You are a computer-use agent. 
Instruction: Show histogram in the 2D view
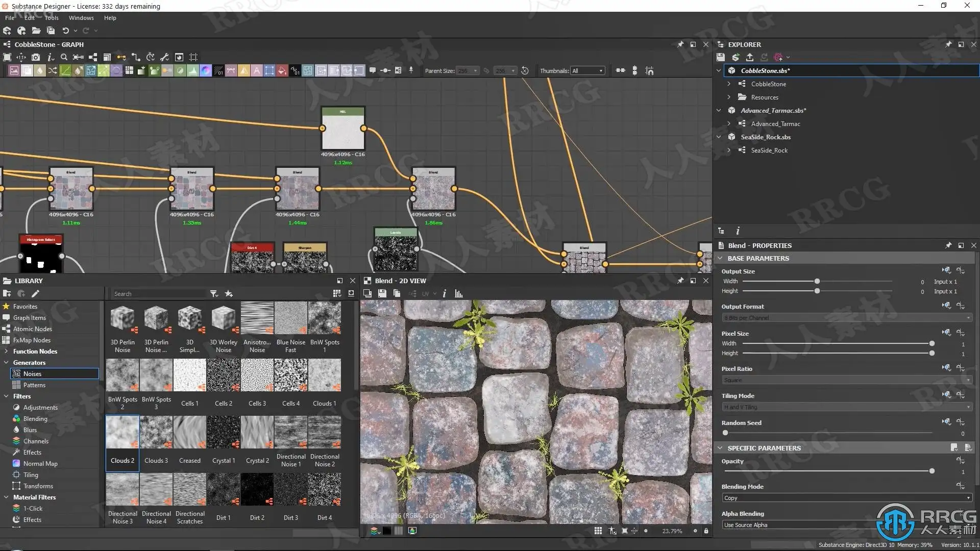click(458, 294)
